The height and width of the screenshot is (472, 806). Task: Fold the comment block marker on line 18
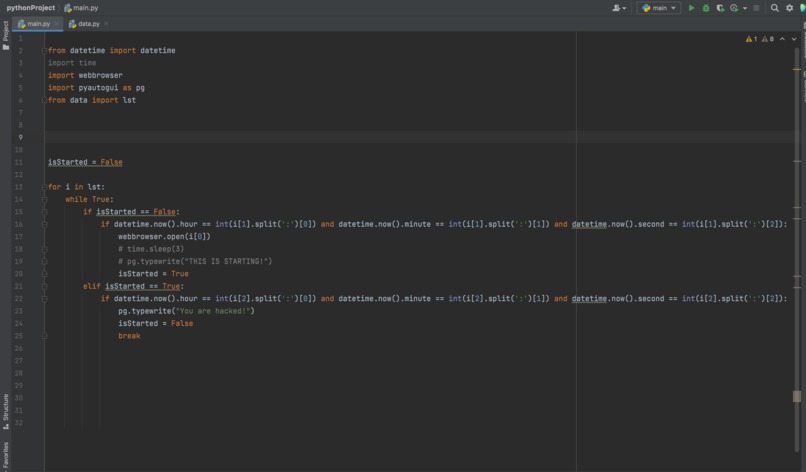click(44, 249)
